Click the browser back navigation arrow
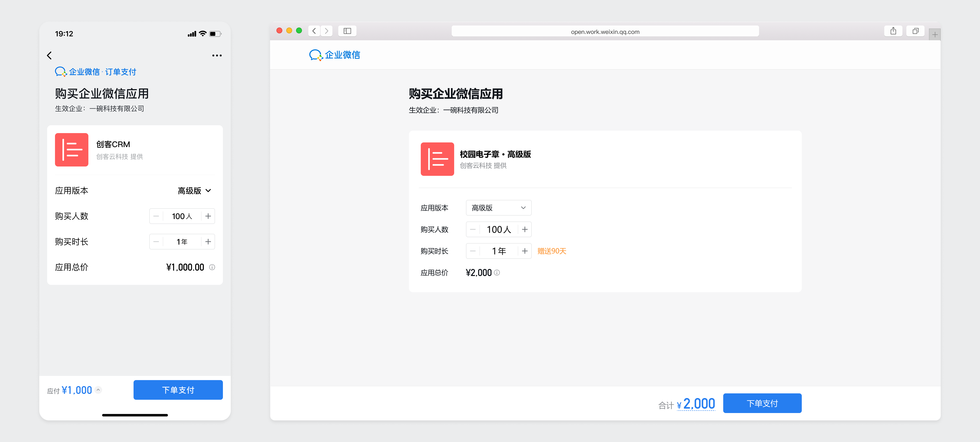This screenshot has height=442, width=980. click(x=314, y=31)
